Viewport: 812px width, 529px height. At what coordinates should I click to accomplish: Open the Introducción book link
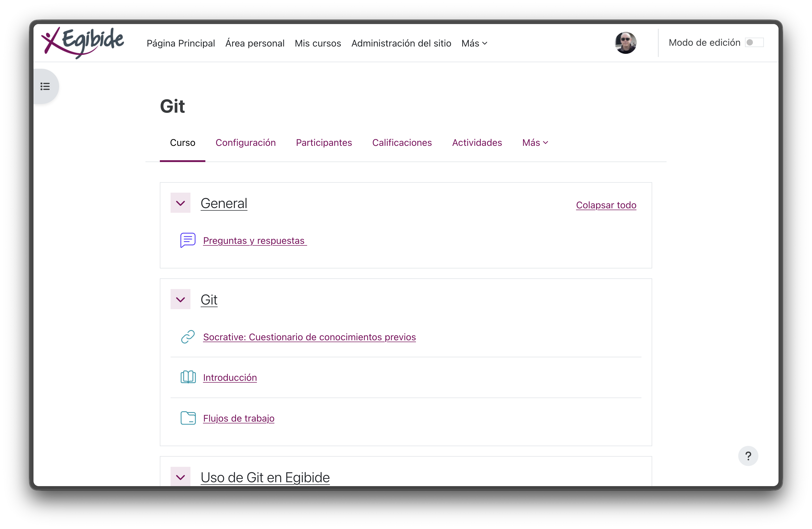pyautogui.click(x=230, y=377)
